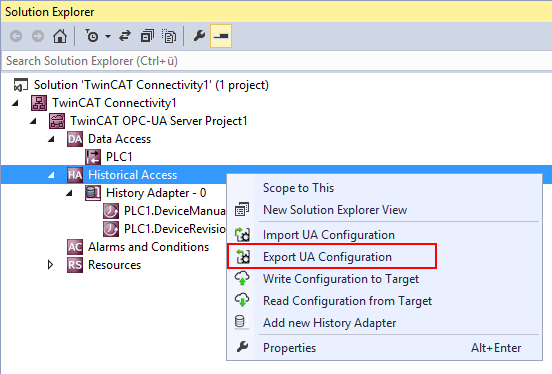
Task: Click the Properties wrench icon in context menu
Action: point(243,347)
